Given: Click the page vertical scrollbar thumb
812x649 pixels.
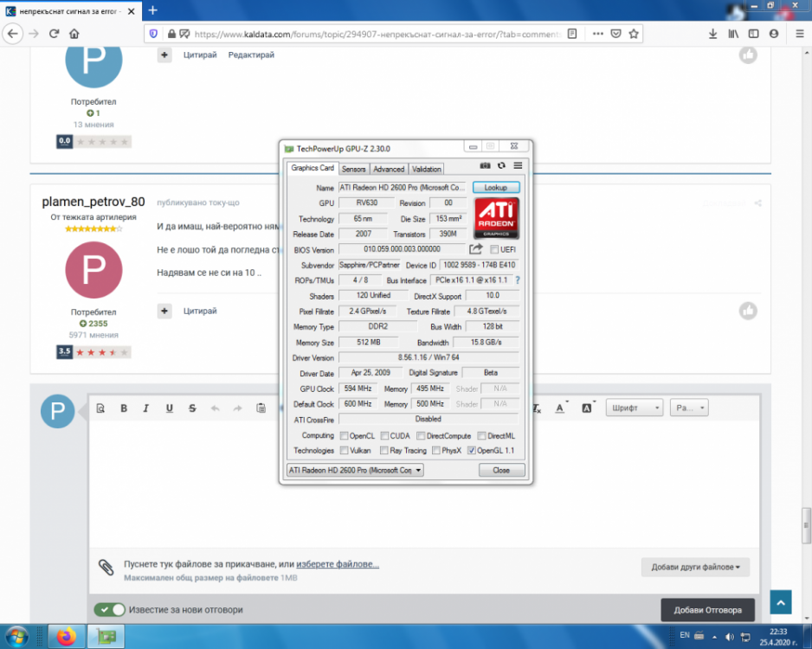Looking at the screenshot, I should (x=806, y=525).
